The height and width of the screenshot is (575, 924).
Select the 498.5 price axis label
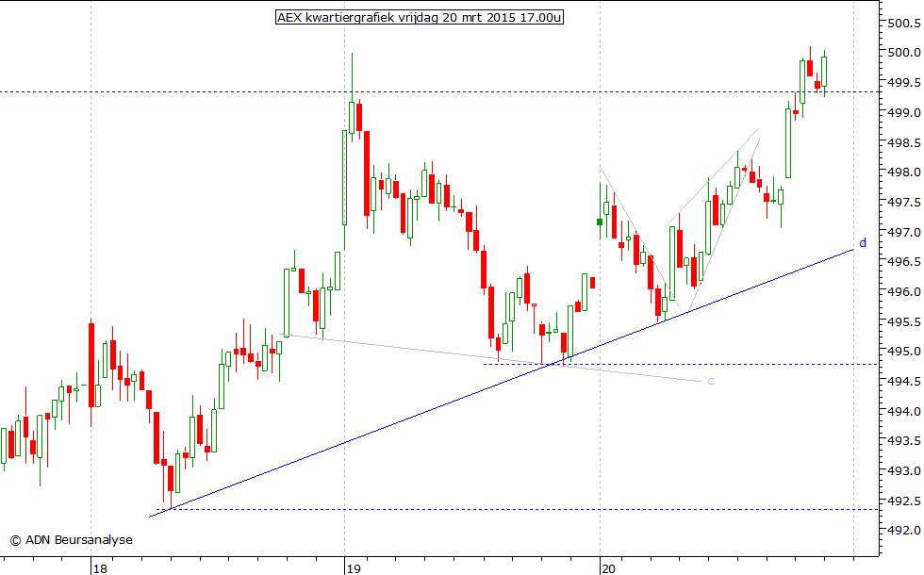(904, 142)
